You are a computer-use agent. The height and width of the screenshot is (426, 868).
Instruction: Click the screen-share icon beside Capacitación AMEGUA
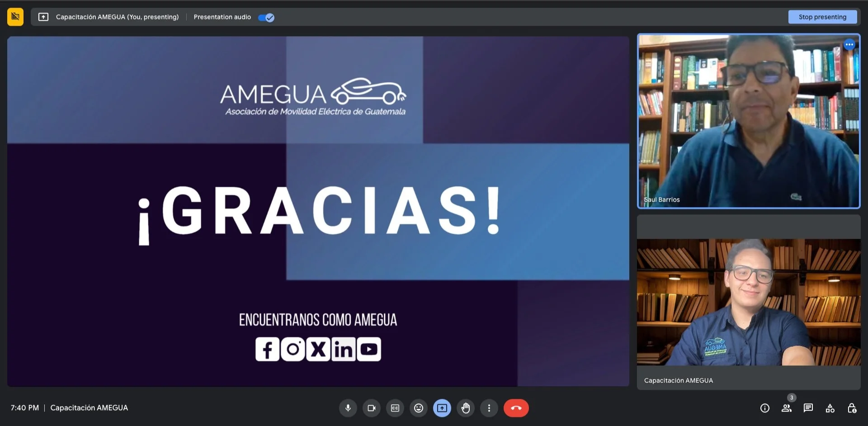(43, 17)
